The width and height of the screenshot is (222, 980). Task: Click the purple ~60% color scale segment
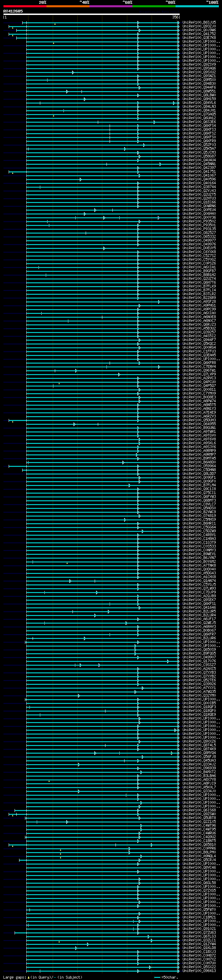(111, 6)
